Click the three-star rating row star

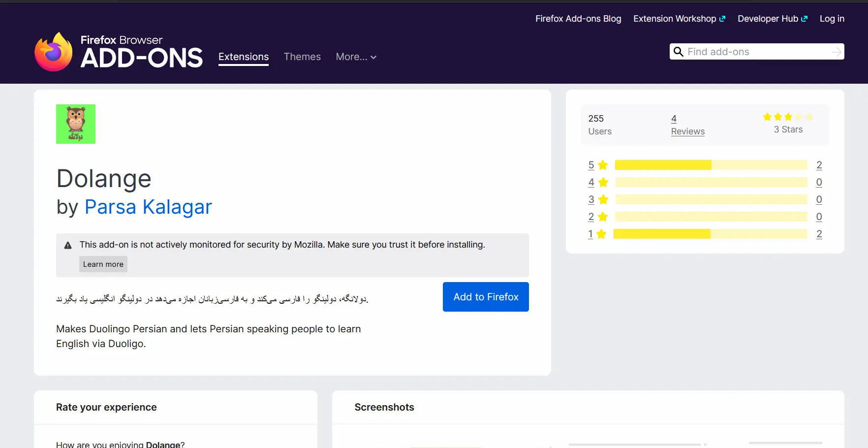click(603, 200)
